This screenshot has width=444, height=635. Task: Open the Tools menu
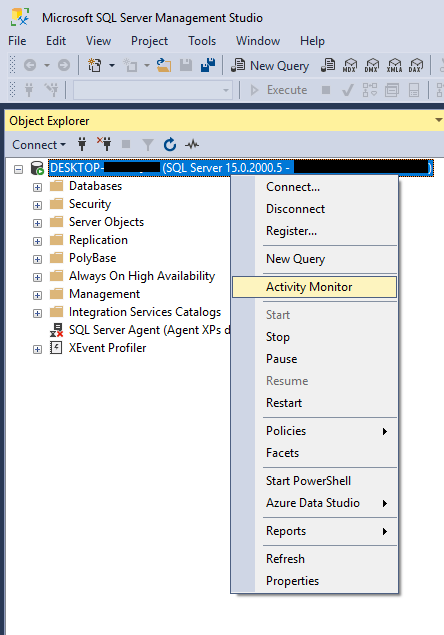(x=202, y=41)
